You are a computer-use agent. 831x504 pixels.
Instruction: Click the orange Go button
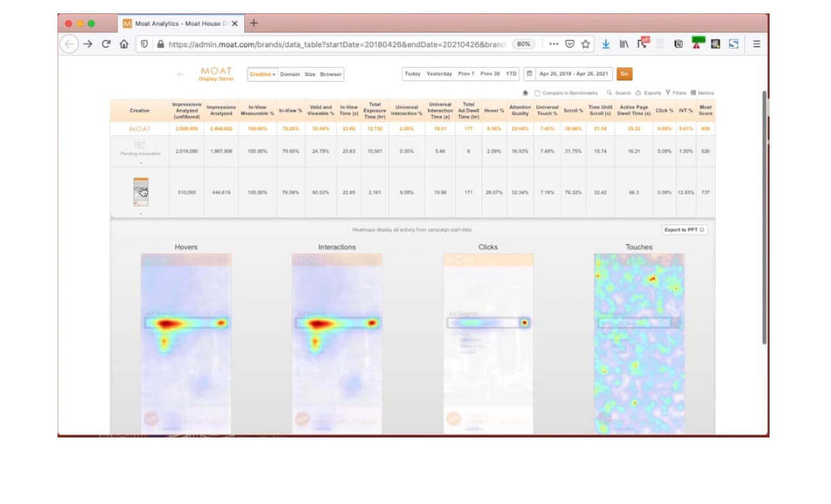(x=625, y=74)
